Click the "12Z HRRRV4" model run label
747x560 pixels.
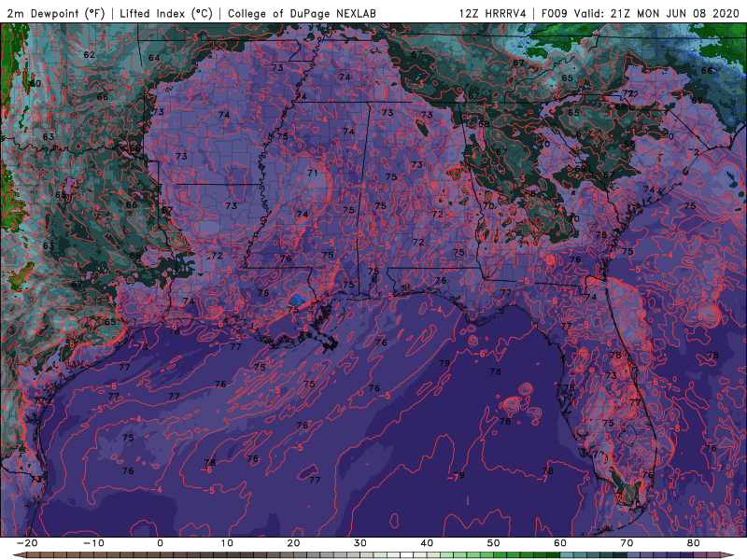click(x=492, y=13)
